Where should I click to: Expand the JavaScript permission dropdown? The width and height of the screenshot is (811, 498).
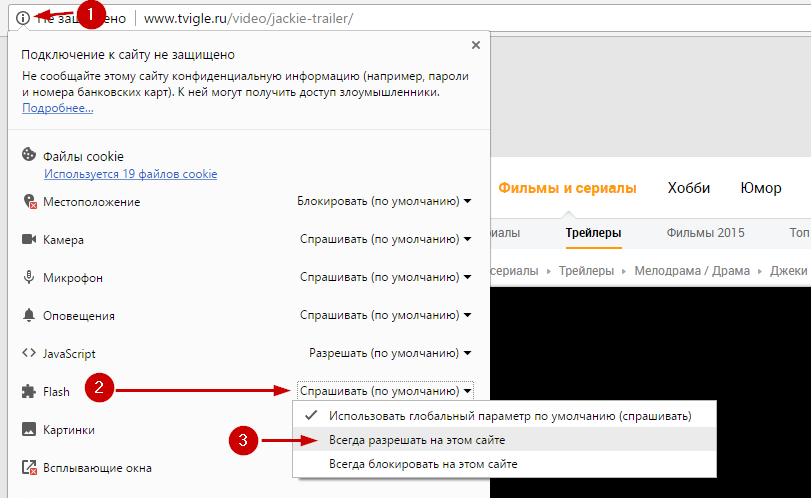390,354
